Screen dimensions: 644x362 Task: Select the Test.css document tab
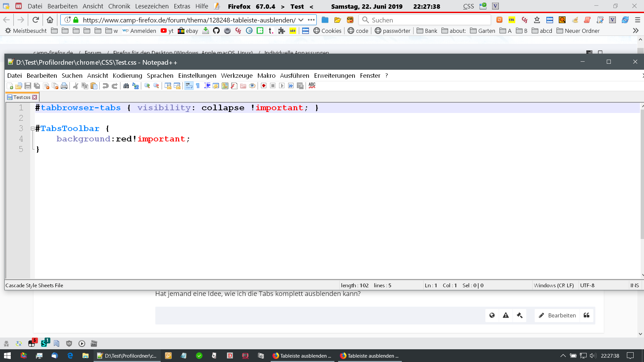22,97
